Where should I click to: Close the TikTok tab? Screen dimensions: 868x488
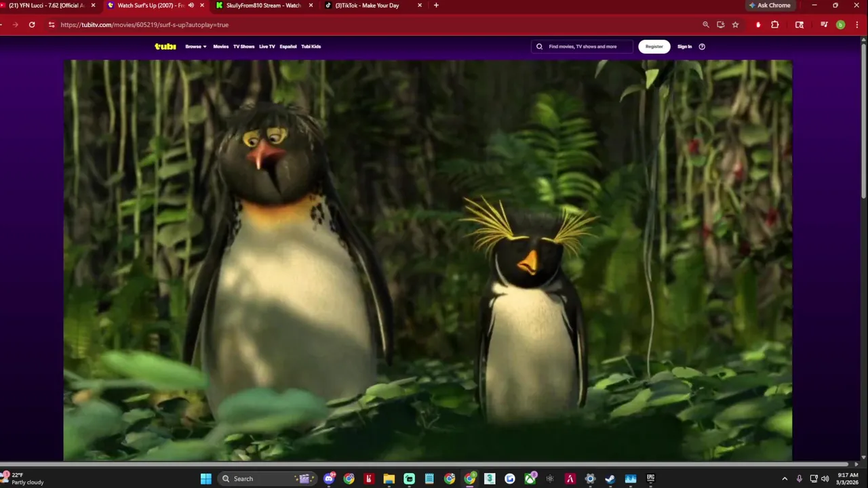click(420, 5)
